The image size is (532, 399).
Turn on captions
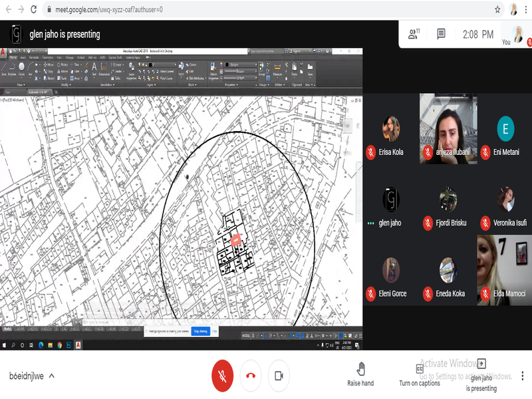pos(420,374)
